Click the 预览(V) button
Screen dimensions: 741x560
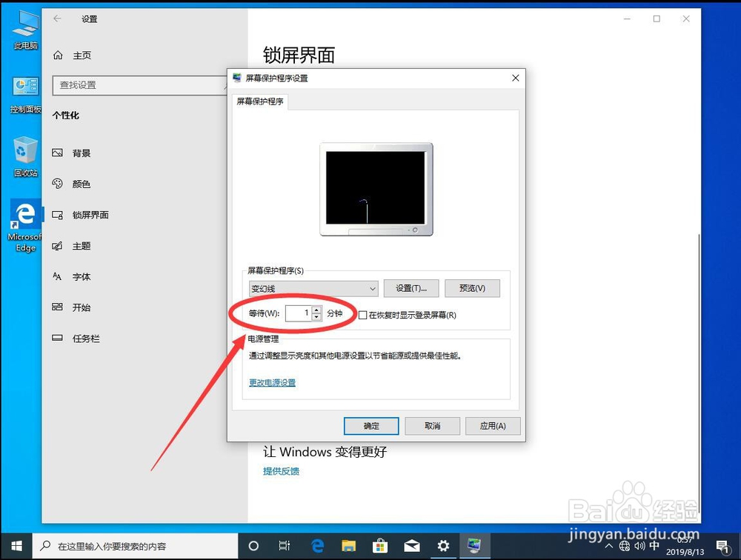(x=472, y=288)
